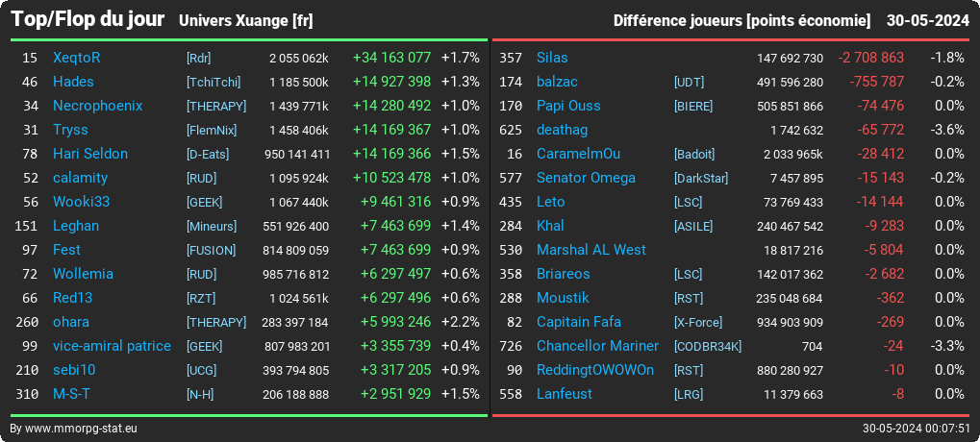Screen dimensions: 980x442
Task: Select Hari Seldon player entry
Action: [x=90, y=154]
